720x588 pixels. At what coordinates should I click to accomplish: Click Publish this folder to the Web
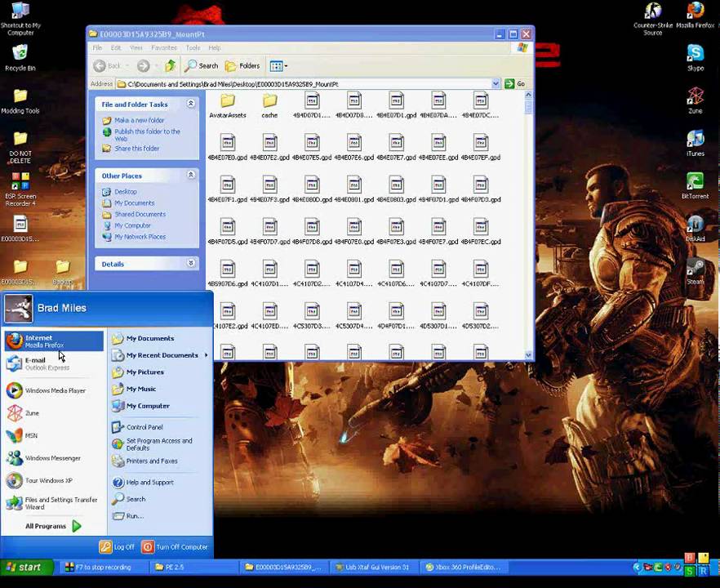tap(147, 135)
